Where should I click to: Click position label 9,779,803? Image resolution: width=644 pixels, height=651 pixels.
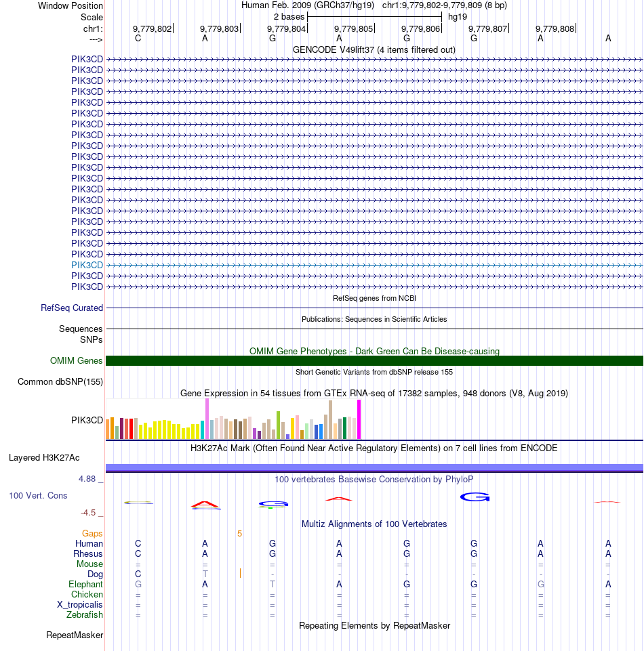click(220, 28)
